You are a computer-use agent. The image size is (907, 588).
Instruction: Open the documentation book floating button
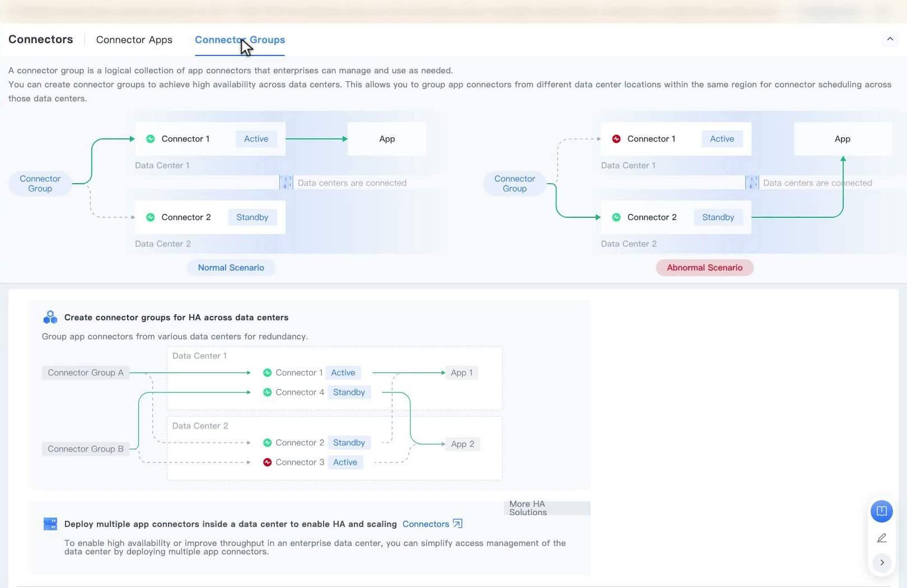click(x=881, y=511)
